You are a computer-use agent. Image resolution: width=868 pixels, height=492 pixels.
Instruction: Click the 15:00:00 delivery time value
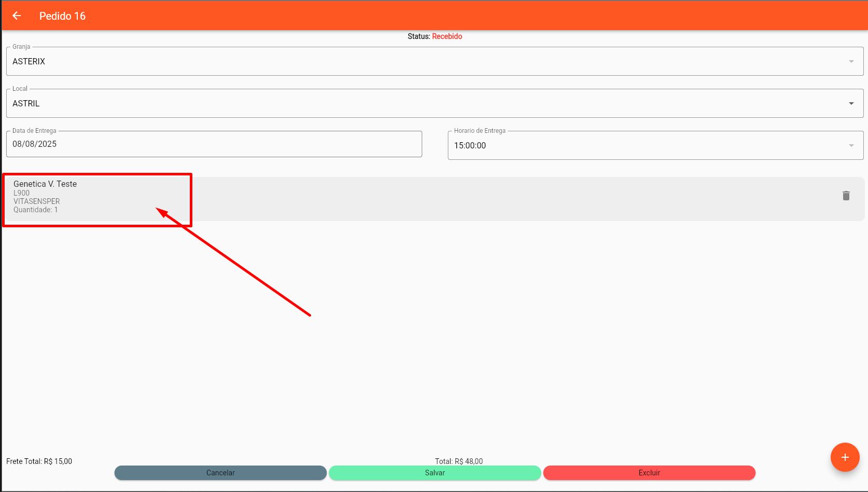click(470, 146)
